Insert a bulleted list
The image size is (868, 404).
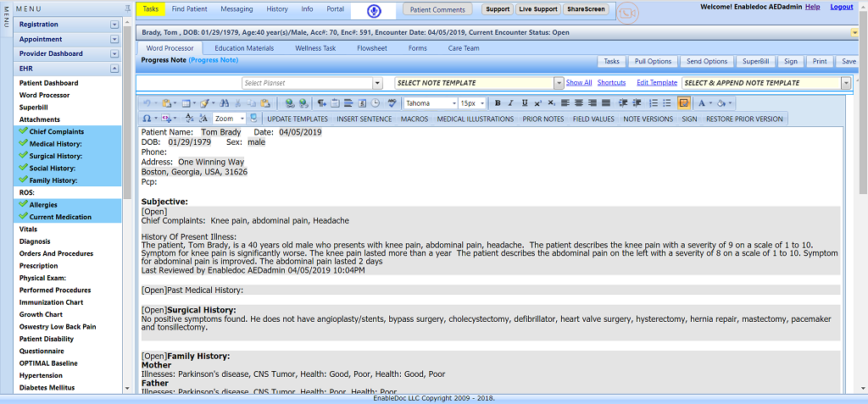coord(667,103)
